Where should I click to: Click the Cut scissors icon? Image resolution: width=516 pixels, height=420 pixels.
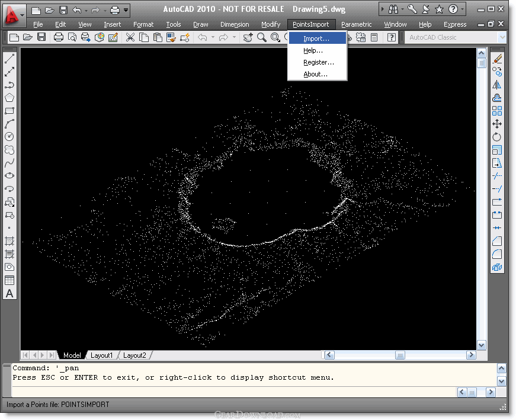[130, 37]
